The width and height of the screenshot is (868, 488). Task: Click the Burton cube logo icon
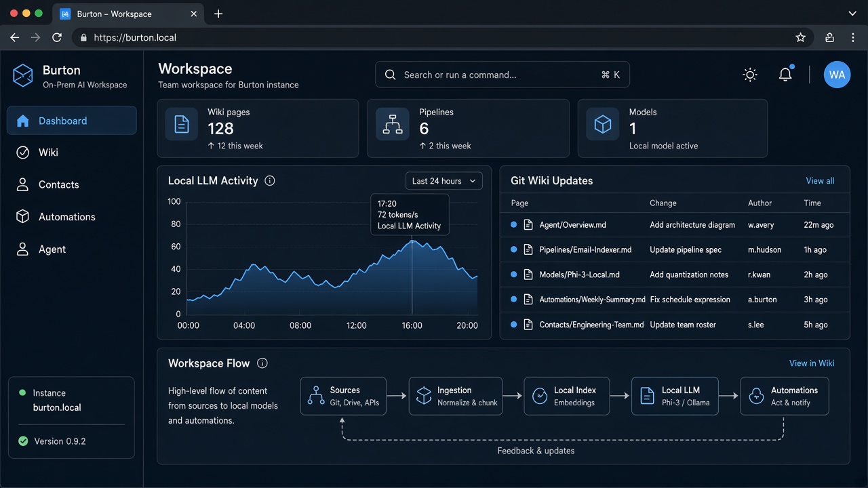23,75
